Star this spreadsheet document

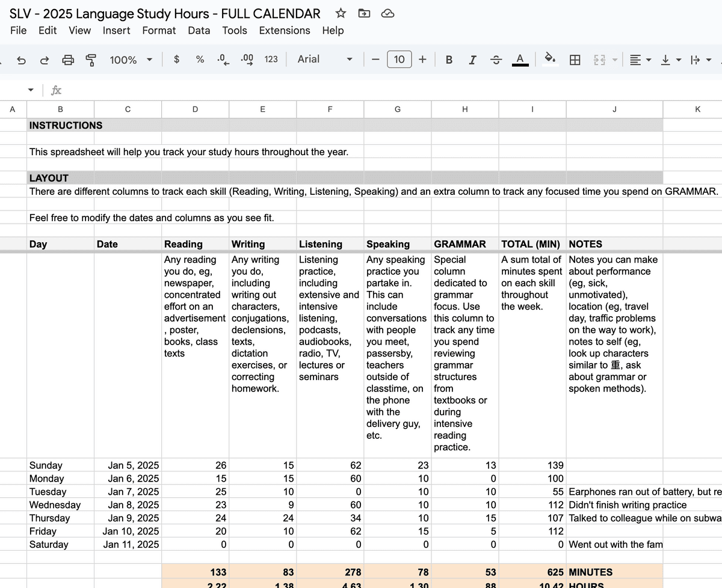[x=341, y=13]
